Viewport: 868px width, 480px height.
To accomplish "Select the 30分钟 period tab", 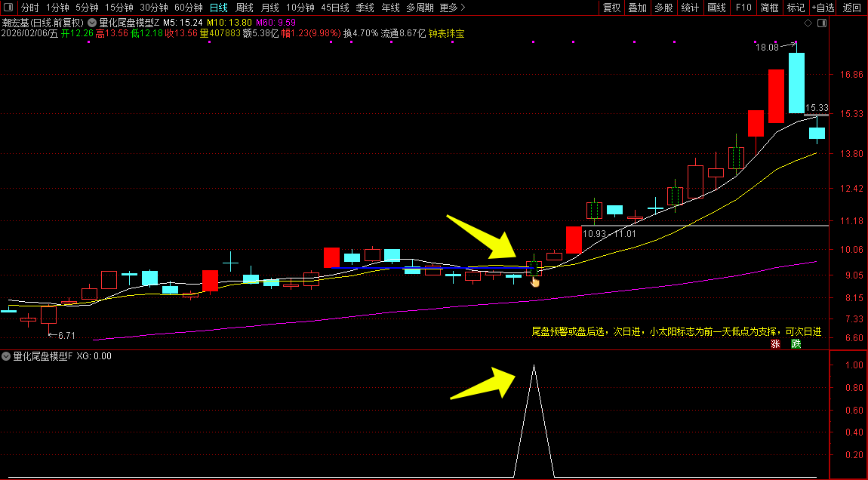I will pyautogui.click(x=154, y=8).
